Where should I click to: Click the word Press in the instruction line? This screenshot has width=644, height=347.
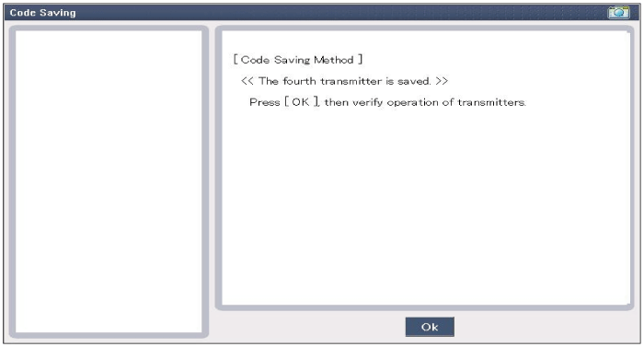(x=265, y=102)
